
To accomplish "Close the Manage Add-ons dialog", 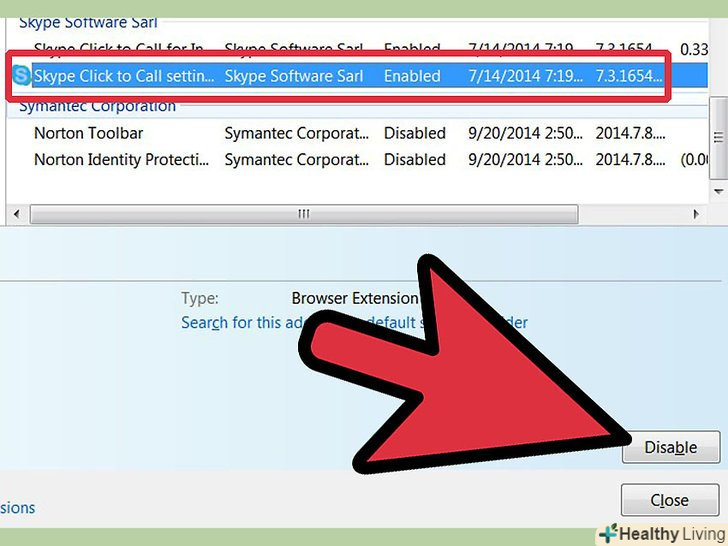I will tap(670, 500).
